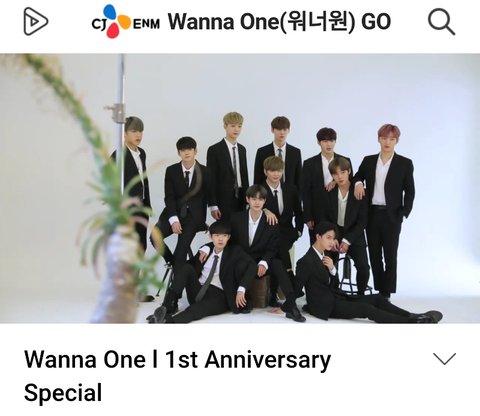Viewport: 480px width, 416px height.
Task: Select the GO word in channel header
Action: [x=376, y=22]
